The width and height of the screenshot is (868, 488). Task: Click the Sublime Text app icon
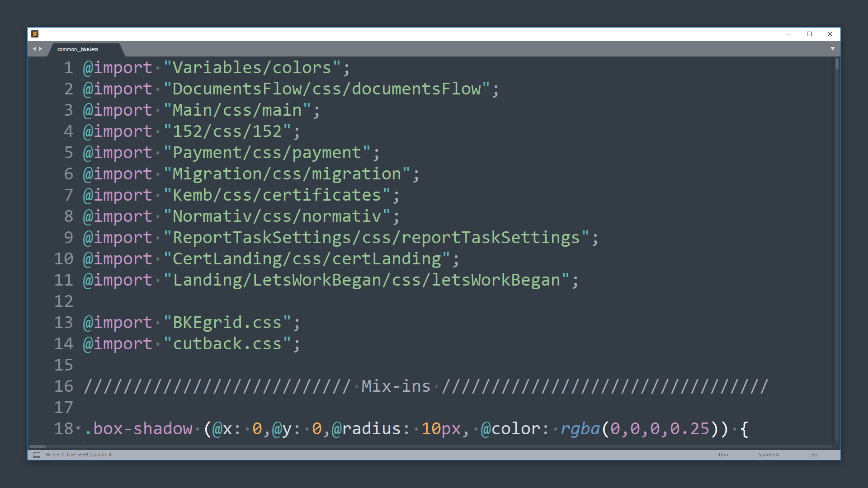pyautogui.click(x=35, y=34)
